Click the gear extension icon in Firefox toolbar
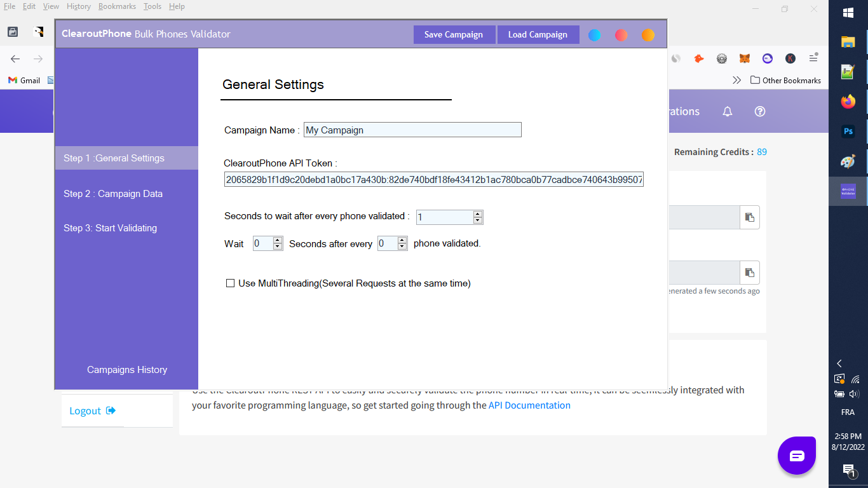The height and width of the screenshot is (488, 868). [x=722, y=58]
